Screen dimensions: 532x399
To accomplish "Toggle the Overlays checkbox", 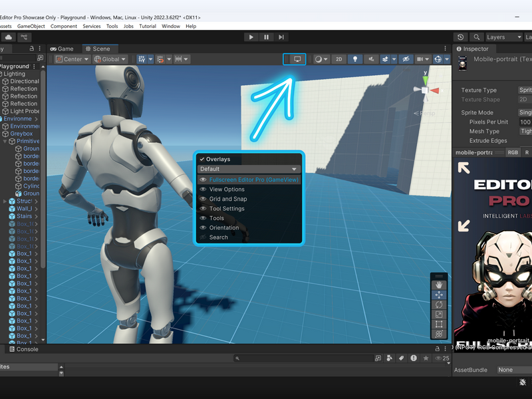I will click(x=202, y=159).
